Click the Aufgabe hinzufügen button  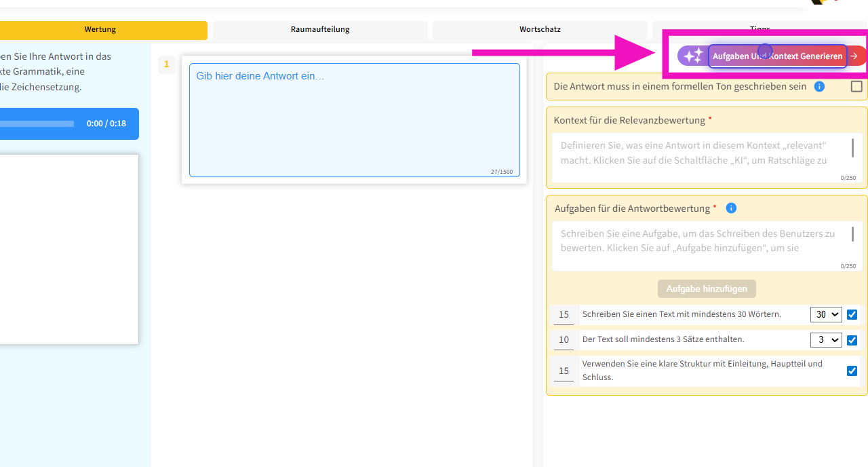click(x=706, y=289)
